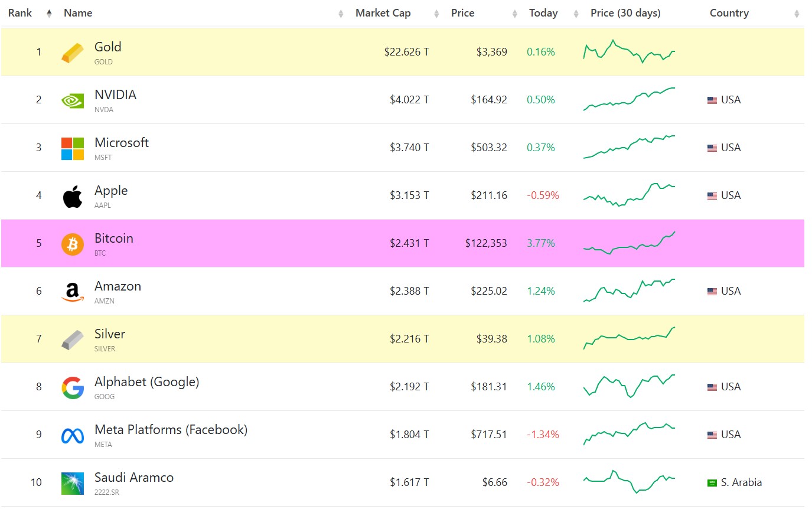Click NVIDIA's 30-day price sparkline

[x=629, y=99]
